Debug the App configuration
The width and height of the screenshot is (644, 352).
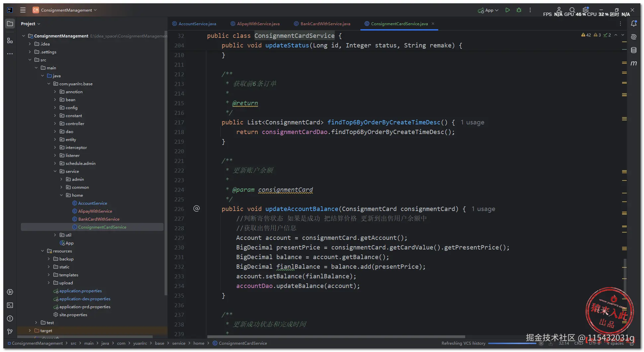pyautogui.click(x=519, y=10)
